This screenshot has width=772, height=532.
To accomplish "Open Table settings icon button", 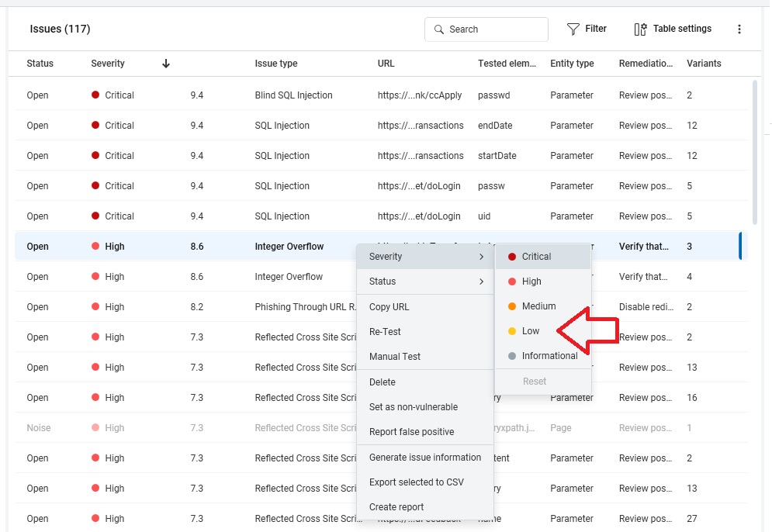I will (641, 29).
